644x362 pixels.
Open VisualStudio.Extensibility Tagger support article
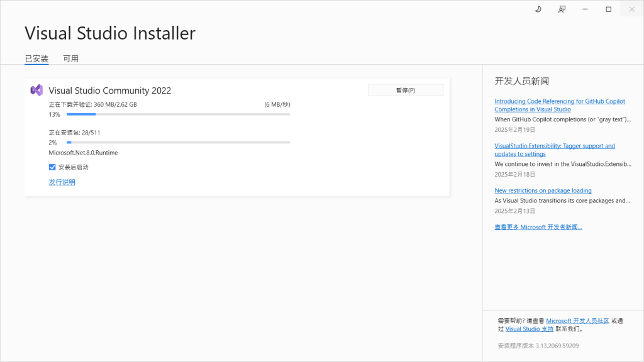555,150
